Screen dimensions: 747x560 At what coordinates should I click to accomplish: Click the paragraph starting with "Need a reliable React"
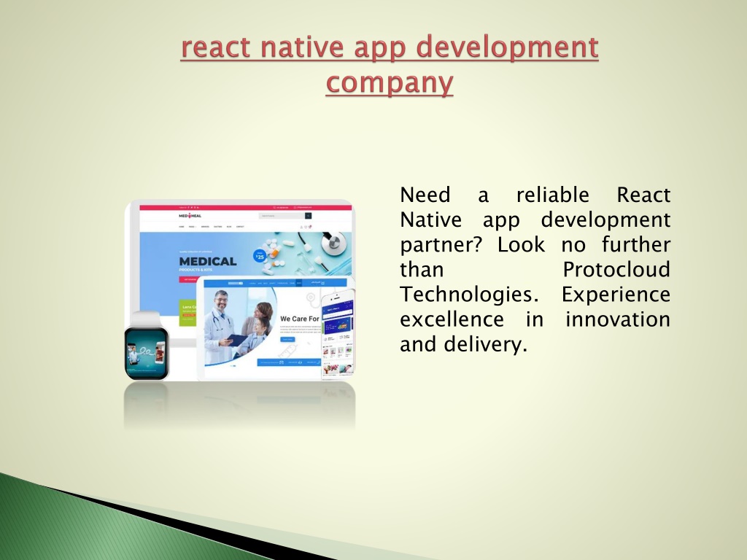535,270
